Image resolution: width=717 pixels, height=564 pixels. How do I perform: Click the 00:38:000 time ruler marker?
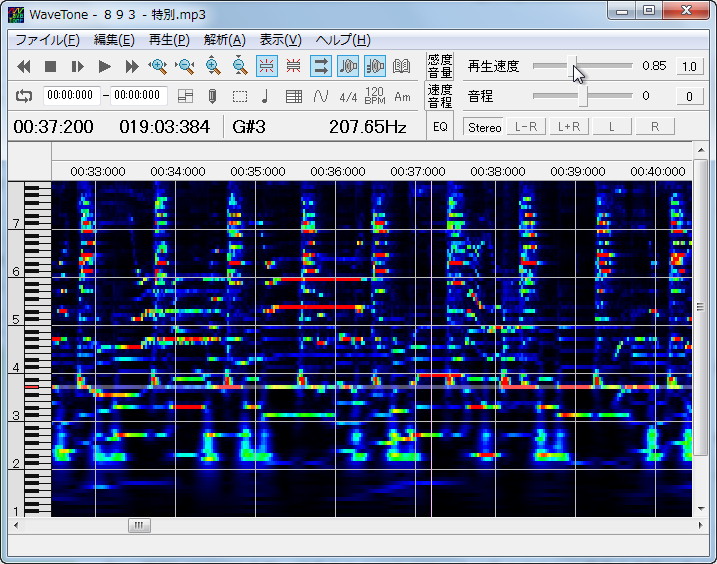coord(498,172)
